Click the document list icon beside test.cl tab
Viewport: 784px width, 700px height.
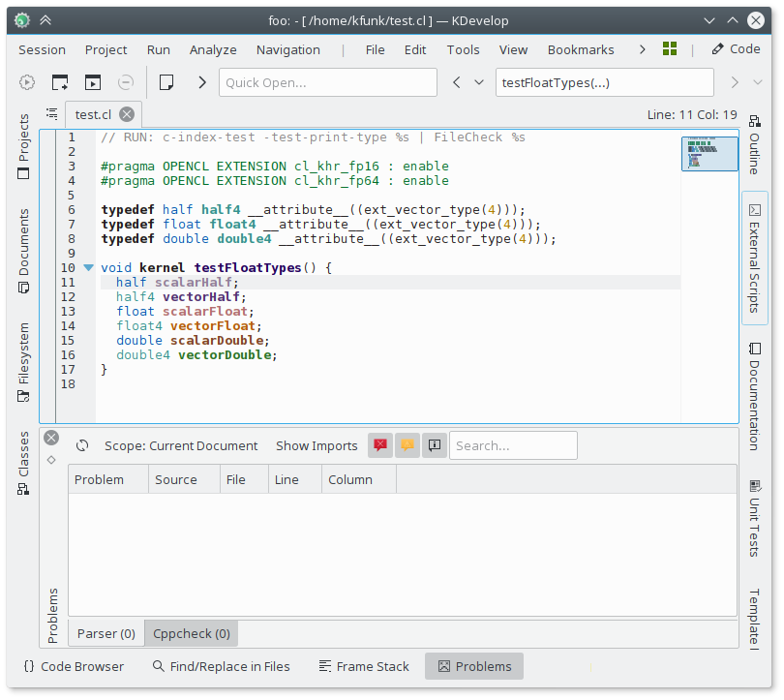pos(52,114)
